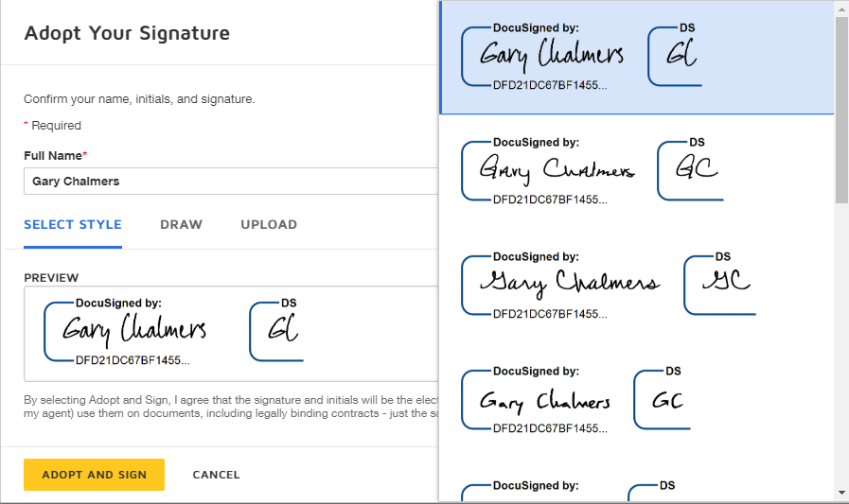Edit the Full Name input field
Screen dimensions: 849x504
pos(231,182)
